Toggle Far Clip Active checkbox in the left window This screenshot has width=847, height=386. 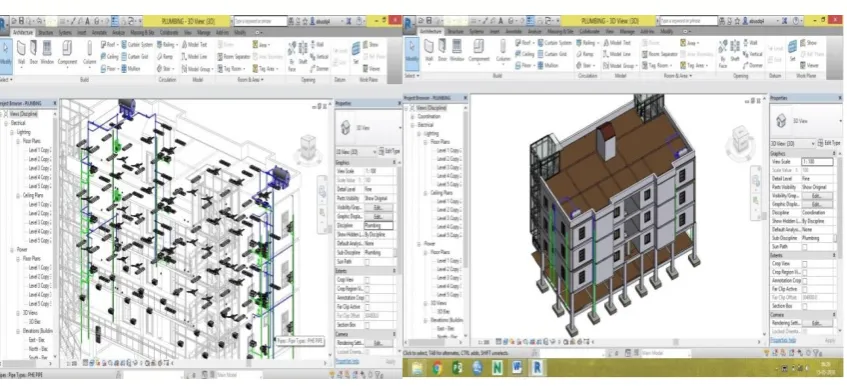pos(367,307)
